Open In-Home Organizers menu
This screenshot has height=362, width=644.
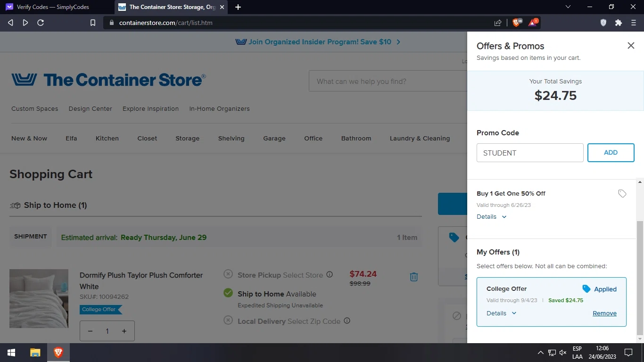pyautogui.click(x=220, y=108)
